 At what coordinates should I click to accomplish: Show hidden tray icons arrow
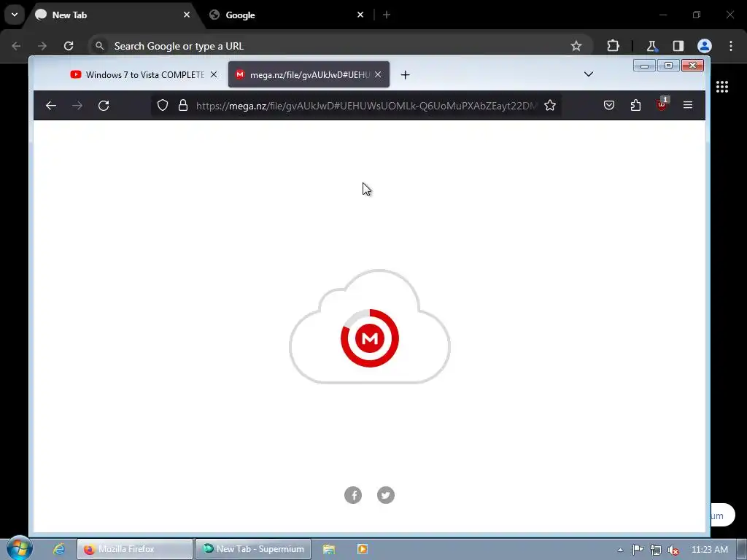[x=620, y=550]
